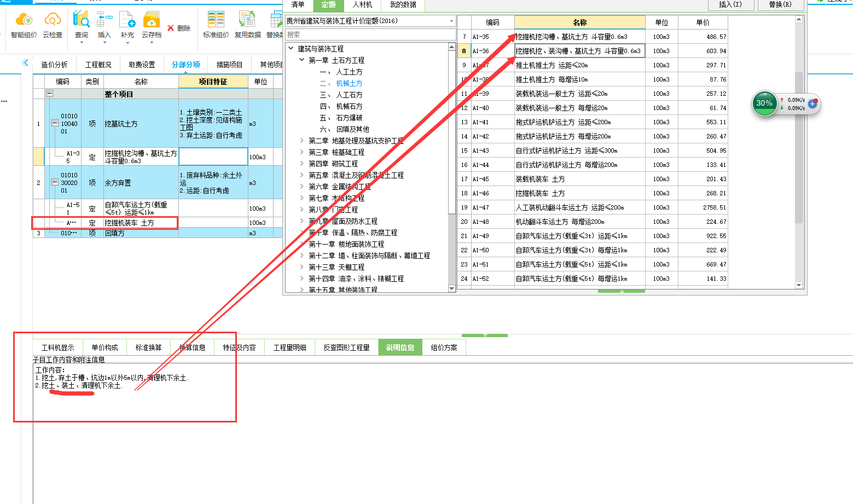853x504 pixels.
Task: Open dropdown arrow under 云存档
Action: click(152, 43)
